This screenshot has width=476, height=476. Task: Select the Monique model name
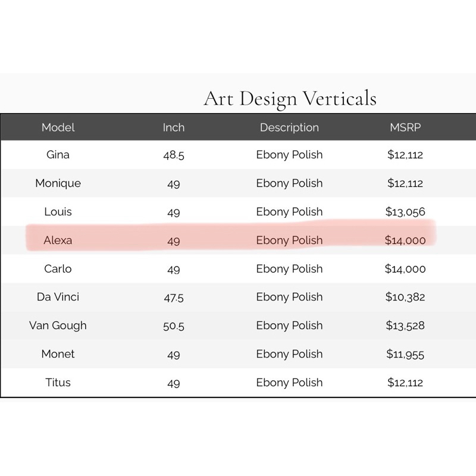[58, 183]
